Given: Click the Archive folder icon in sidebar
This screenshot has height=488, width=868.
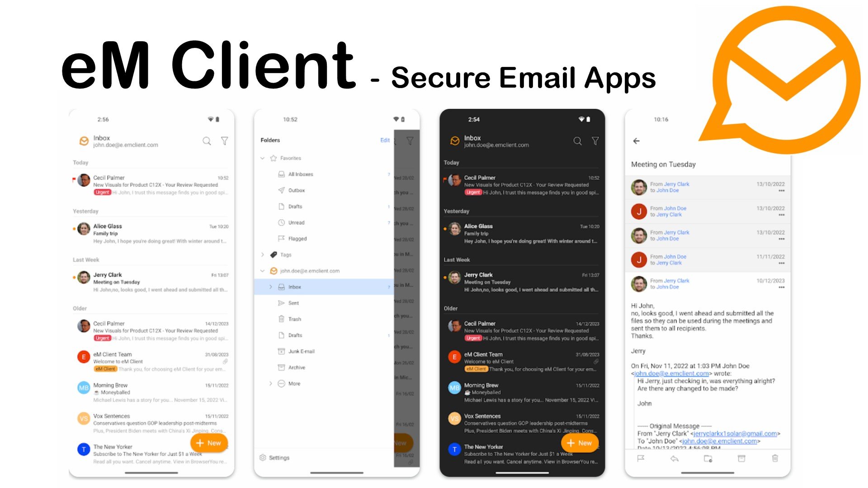Looking at the screenshot, I should [284, 367].
